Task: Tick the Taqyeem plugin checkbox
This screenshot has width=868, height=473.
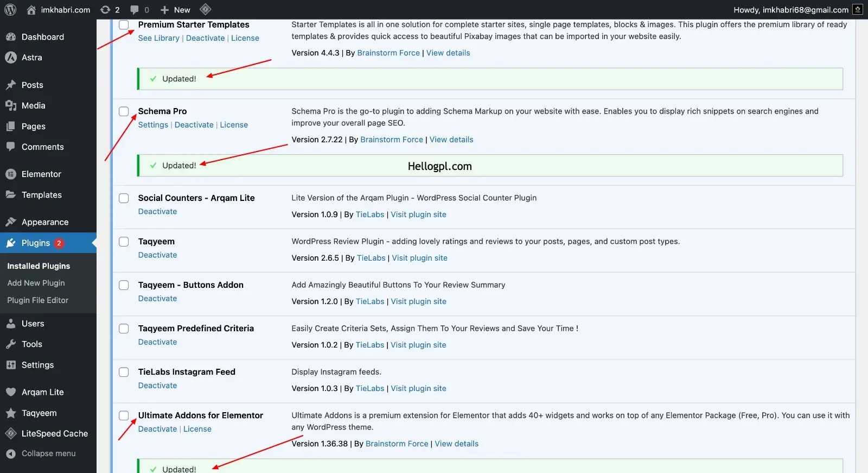Action: (x=124, y=242)
